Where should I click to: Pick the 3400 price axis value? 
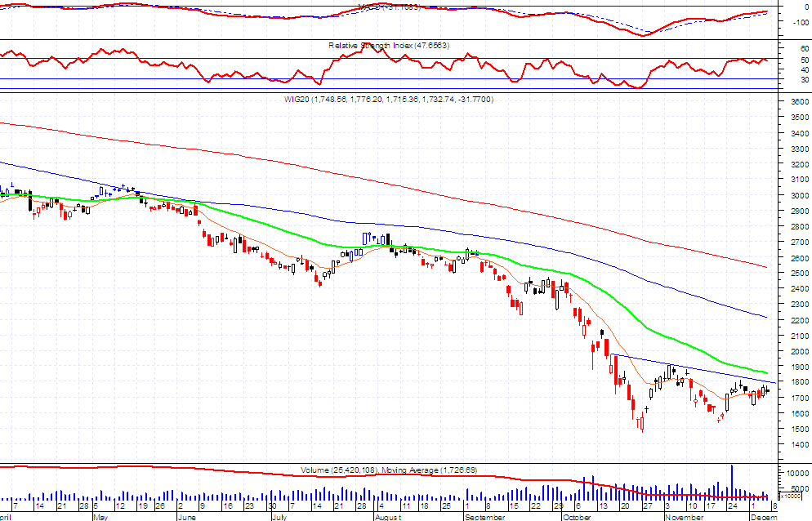pos(800,133)
